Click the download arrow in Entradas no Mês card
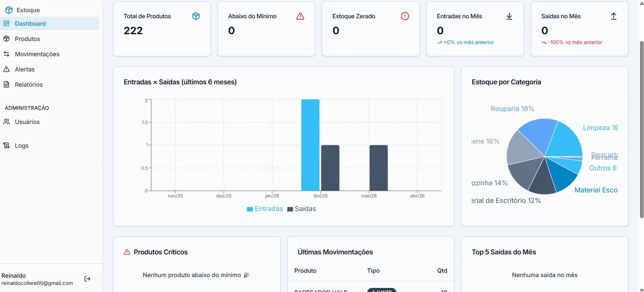The height and width of the screenshot is (292, 644). point(509,16)
